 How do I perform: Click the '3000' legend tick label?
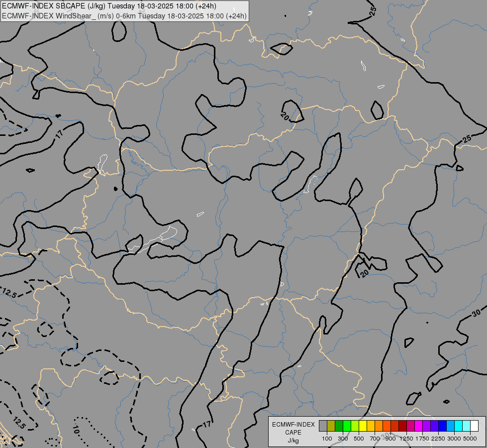tap(454, 439)
